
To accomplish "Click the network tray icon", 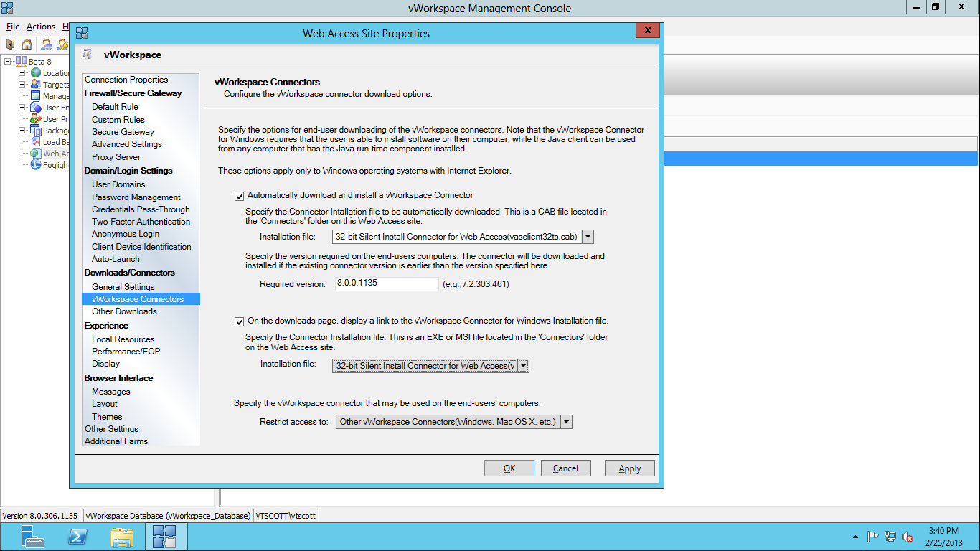I will point(890,536).
